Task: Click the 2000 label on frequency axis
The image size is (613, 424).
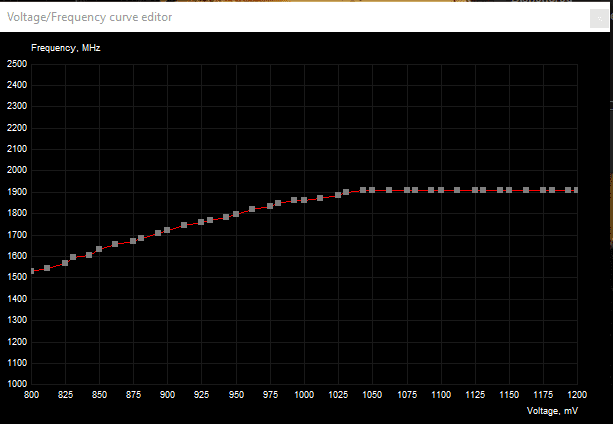Action: [17, 170]
